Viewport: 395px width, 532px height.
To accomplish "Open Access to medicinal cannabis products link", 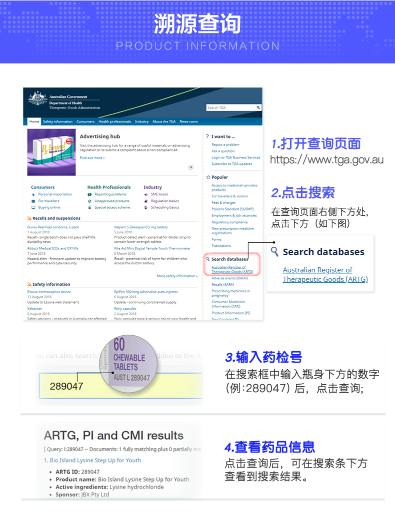I will [234, 188].
